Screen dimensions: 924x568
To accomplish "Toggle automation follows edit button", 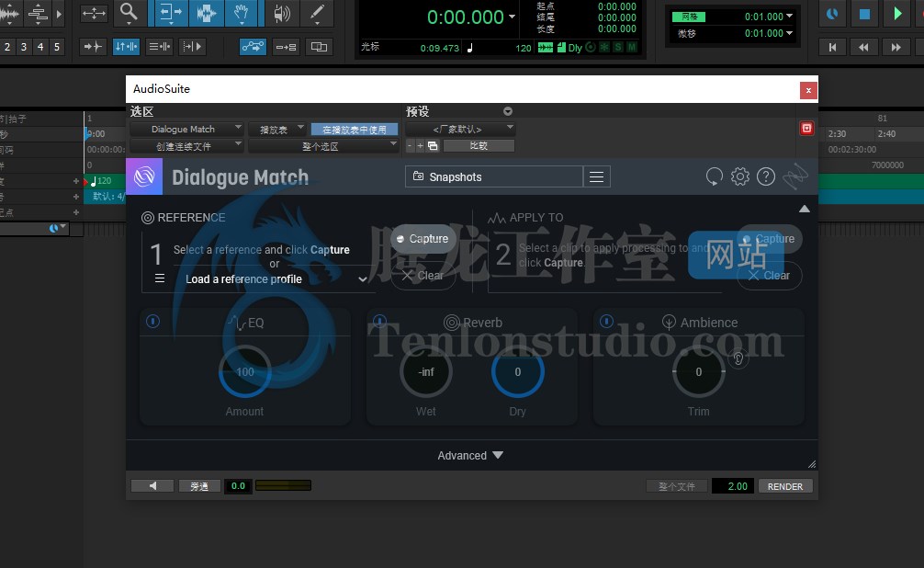I will pyautogui.click(x=253, y=47).
